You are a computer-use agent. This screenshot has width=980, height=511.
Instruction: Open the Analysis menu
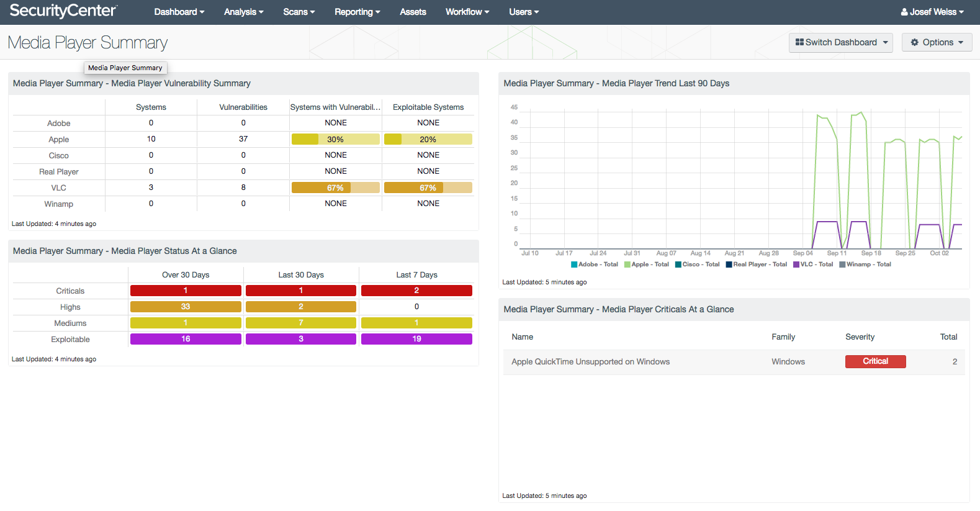coord(243,12)
